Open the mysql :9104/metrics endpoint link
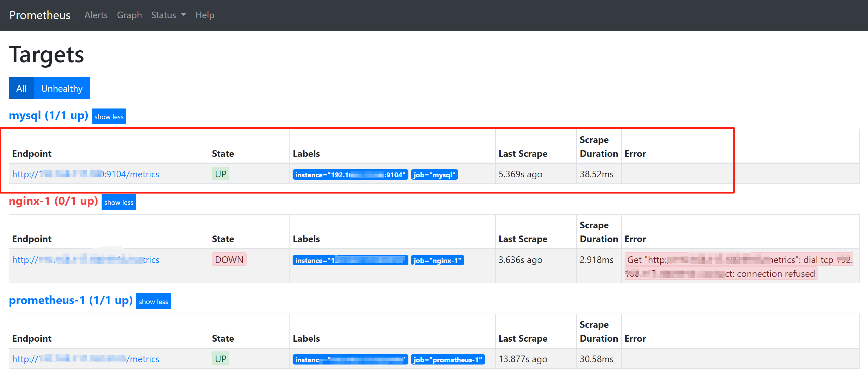This screenshot has height=392, width=868. coord(86,174)
